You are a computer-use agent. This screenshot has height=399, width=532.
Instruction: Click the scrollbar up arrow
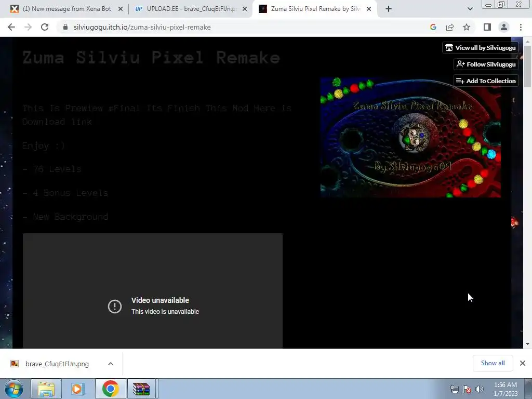coord(527,41)
